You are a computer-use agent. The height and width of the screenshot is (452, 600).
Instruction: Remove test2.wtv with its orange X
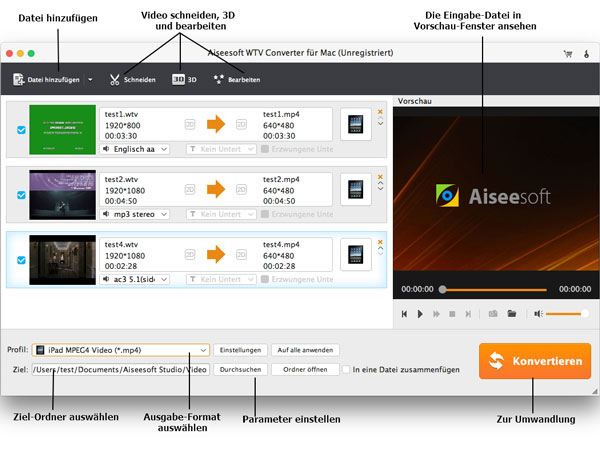380,177
